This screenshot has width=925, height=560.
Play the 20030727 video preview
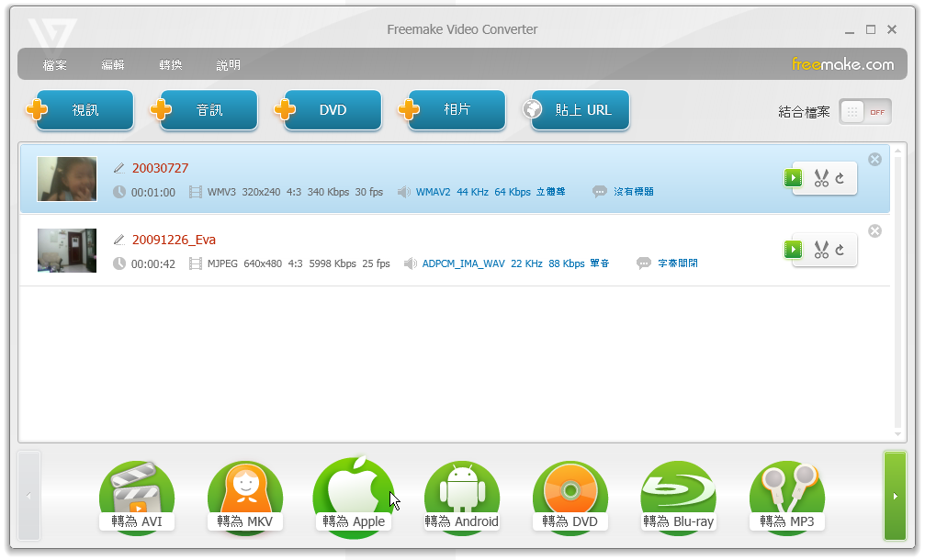(793, 177)
